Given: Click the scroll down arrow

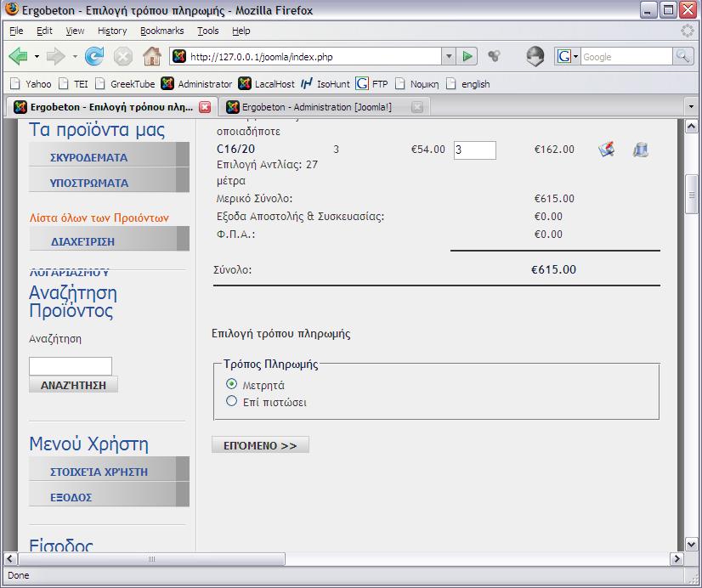Looking at the screenshot, I should click(691, 544).
